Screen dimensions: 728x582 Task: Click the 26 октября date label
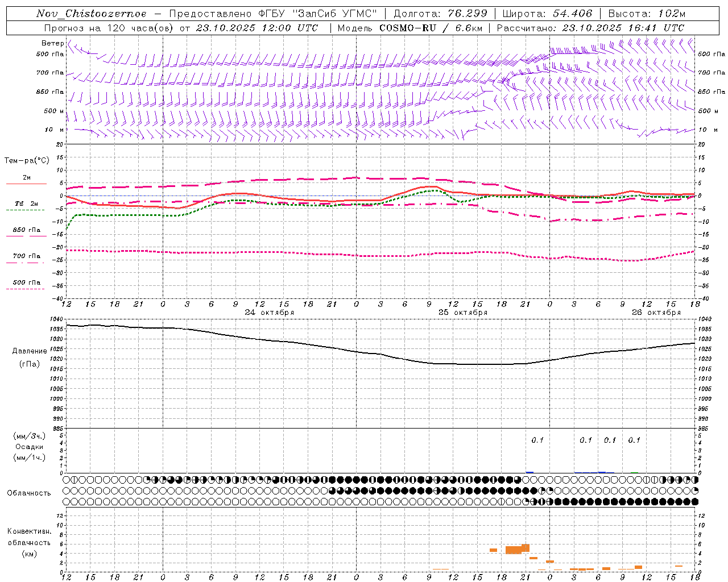tap(656, 313)
